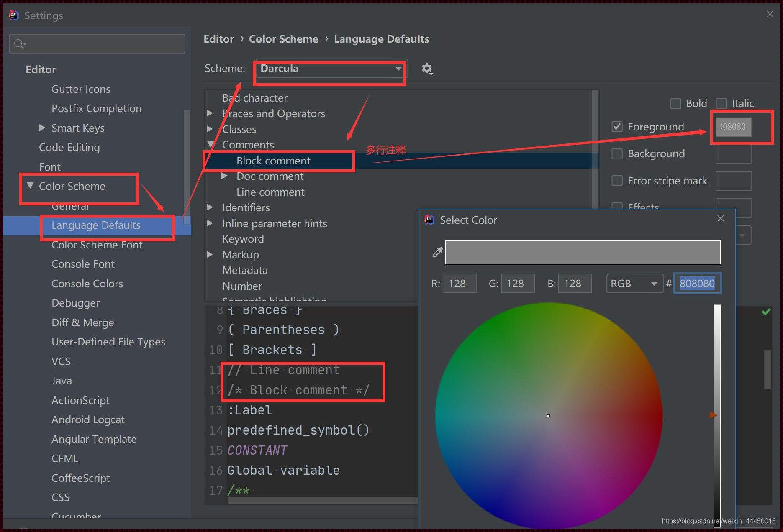Screen dimensions: 783x532
Task: Open Java color settings
Action: (62, 381)
